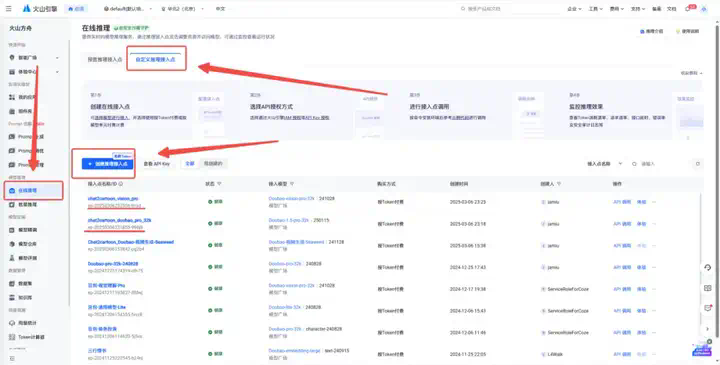
Task: Click the 查看 API Key button
Action: pyautogui.click(x=157, y=163)
